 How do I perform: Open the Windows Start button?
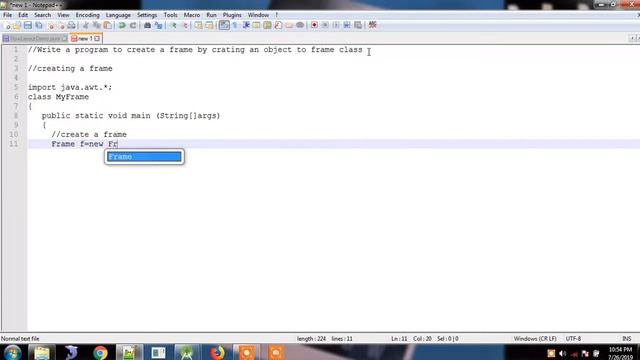[x=12, y=352]
